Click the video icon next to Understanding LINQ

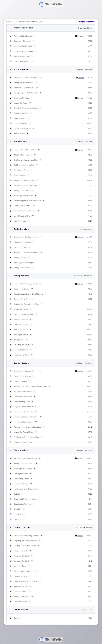pyautogui.click(x=11, y=402)
